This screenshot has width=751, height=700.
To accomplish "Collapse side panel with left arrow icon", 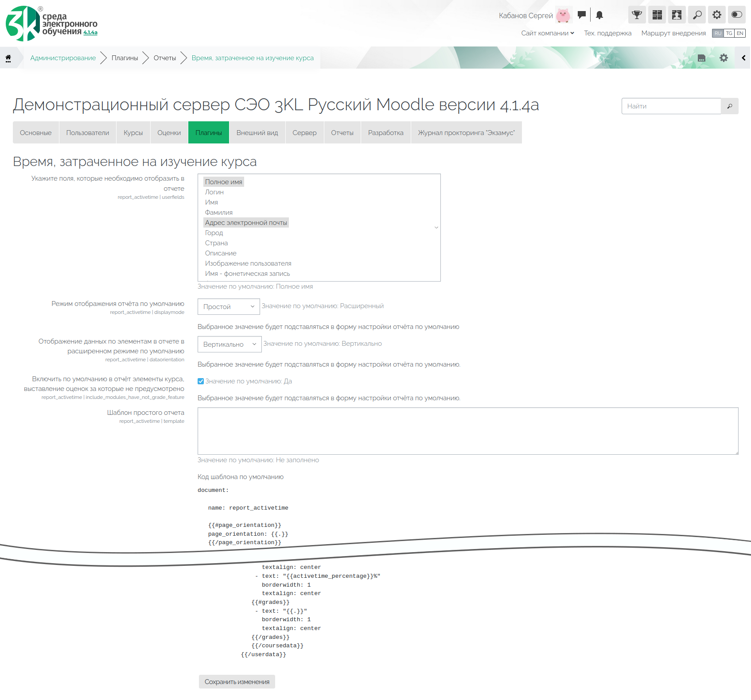I will [x=743, y=58].
